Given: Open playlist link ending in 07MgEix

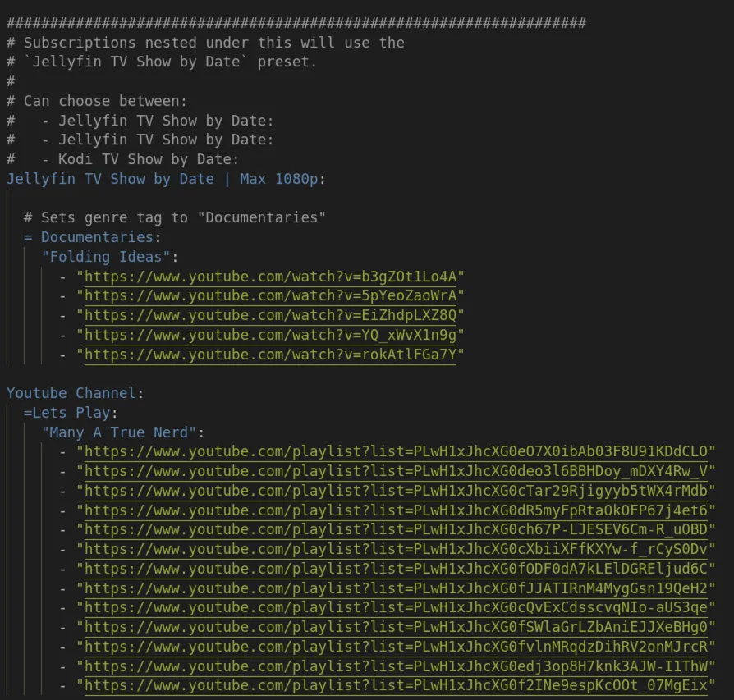Looking at the screenshot, I should [396, 686].
